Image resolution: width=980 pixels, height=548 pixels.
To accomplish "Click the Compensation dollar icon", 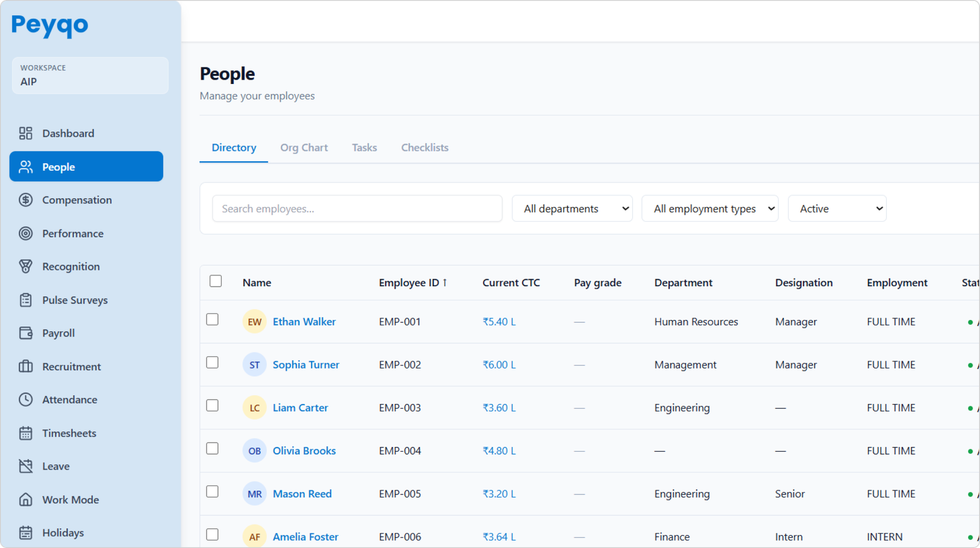I will click(26, 200).
